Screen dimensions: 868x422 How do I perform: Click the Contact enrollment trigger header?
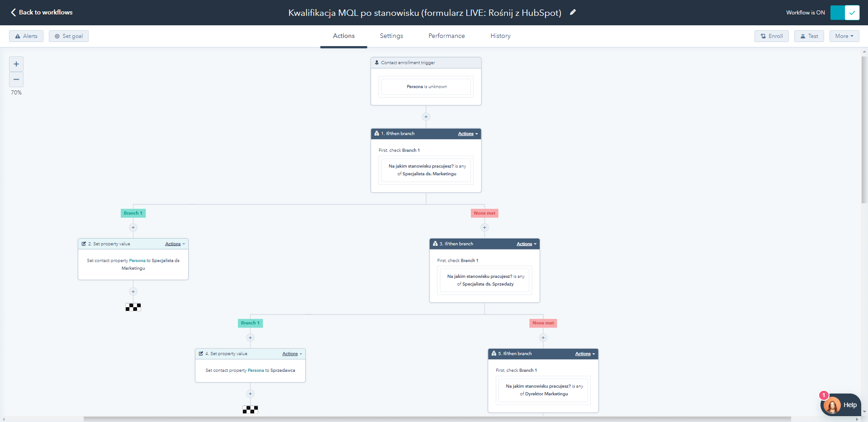click(x=426, y=63)
